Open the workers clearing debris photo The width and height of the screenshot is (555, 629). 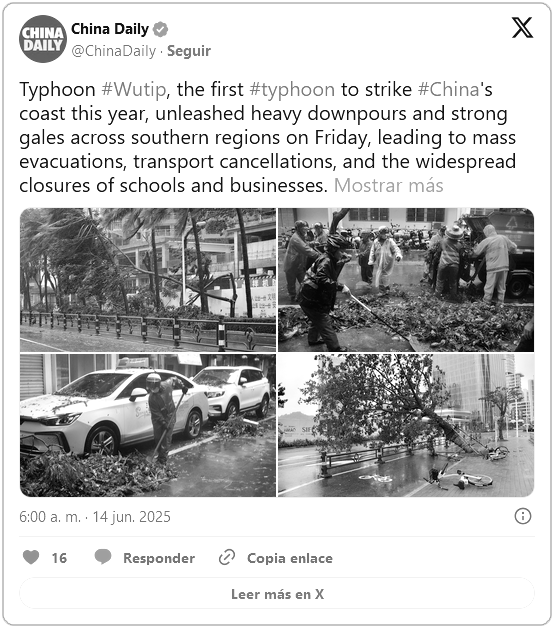[x=406, y=280]
